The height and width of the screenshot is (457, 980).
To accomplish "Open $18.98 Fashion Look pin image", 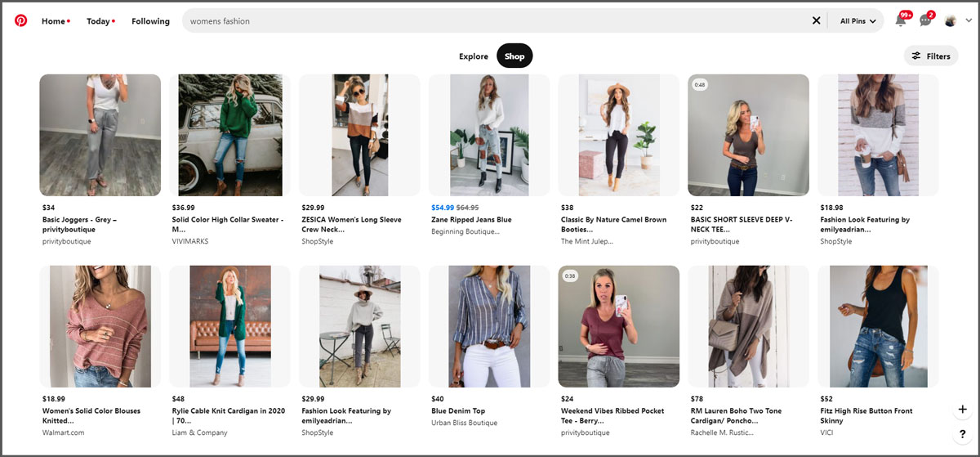I will [x=878, y=135].
